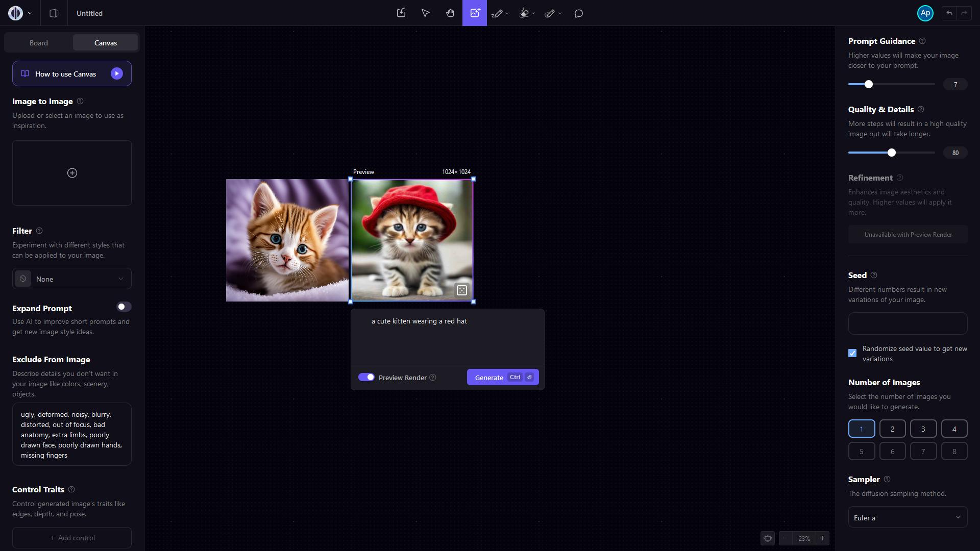Click the fit-to-screen icon near zoom
Viewport: 980px width, 551px height.
[x=768, y=538]
